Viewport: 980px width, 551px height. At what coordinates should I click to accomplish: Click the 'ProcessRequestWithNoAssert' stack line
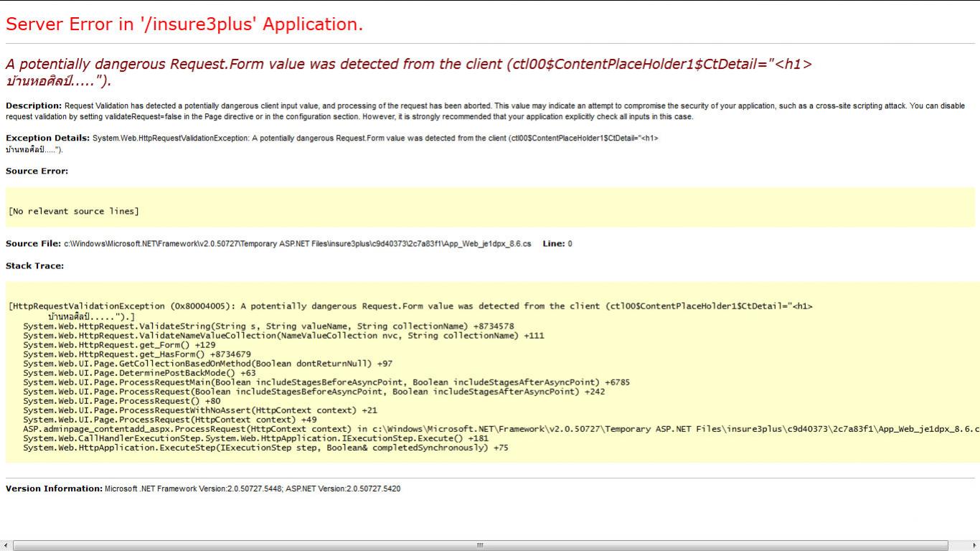point(200,410)
